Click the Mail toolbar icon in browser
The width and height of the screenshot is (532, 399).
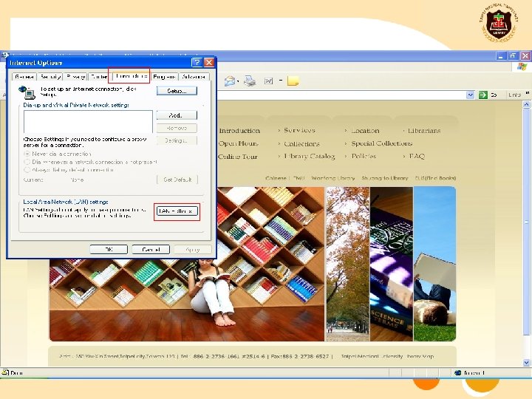(230, 81)
